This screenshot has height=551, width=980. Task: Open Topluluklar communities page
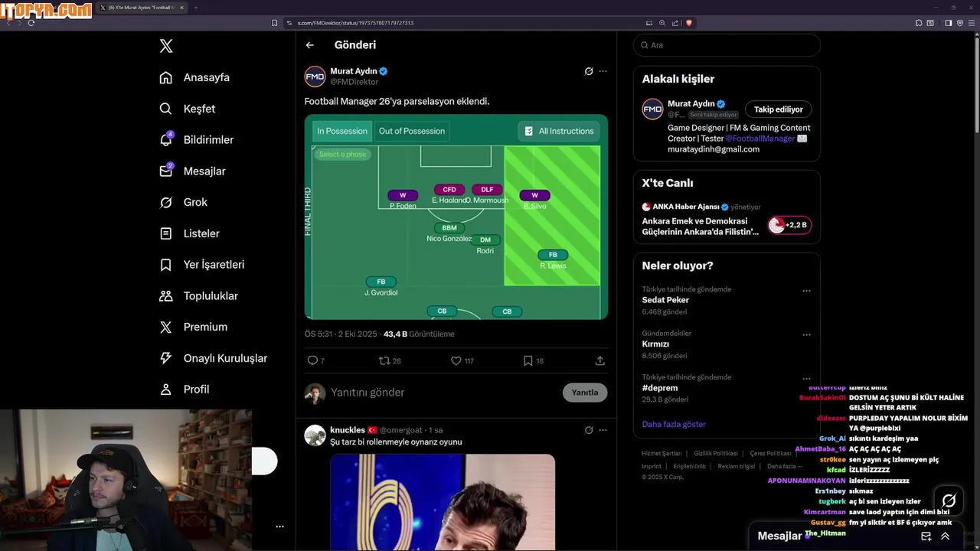coord(198,296)
